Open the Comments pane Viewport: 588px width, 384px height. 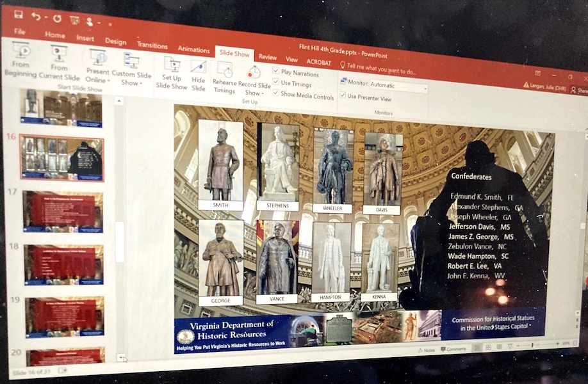coord(453,349)
